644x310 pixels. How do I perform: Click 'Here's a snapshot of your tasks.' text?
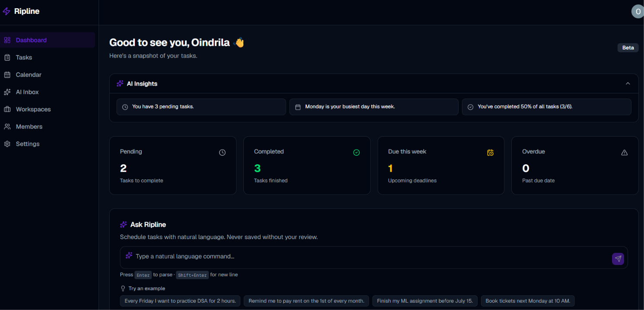pyautogui.click(x=153, y=56)
